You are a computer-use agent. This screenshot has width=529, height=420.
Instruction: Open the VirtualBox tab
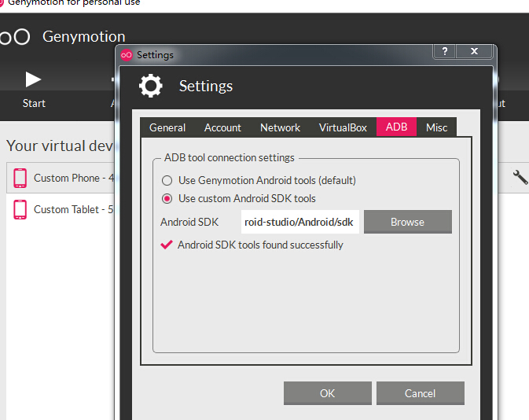343,127
